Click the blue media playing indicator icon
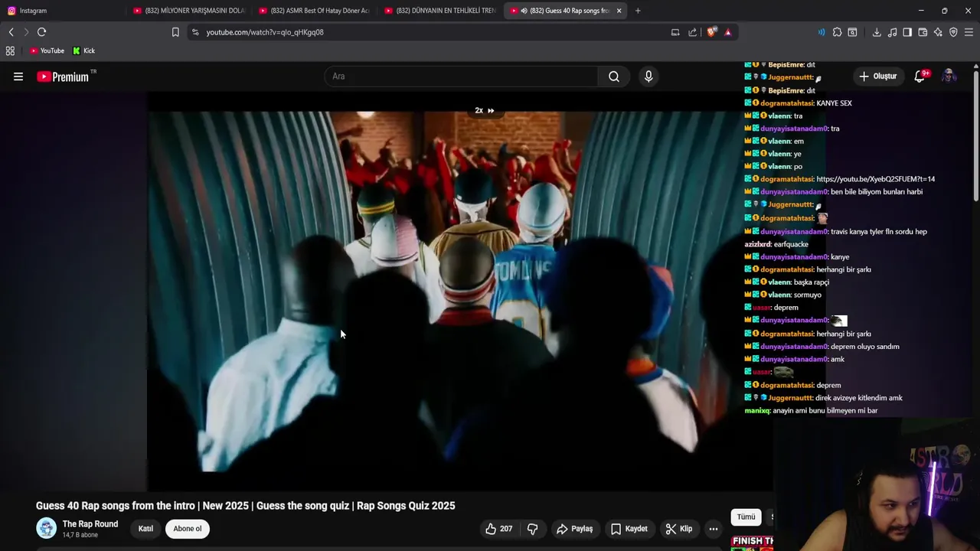This screenshot has width=980, height=551. [822, 32]
